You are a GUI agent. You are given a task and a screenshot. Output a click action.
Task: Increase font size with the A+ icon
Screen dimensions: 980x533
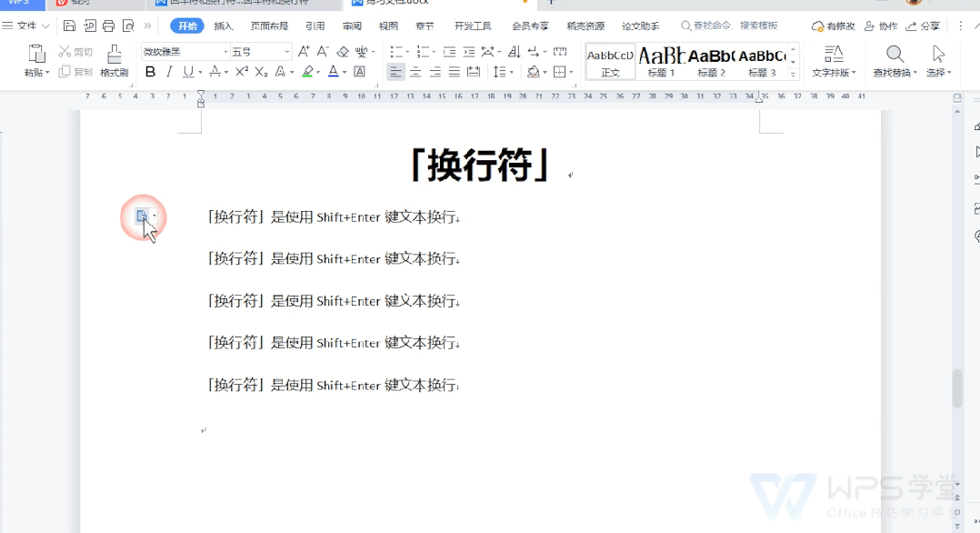point(304,51)
